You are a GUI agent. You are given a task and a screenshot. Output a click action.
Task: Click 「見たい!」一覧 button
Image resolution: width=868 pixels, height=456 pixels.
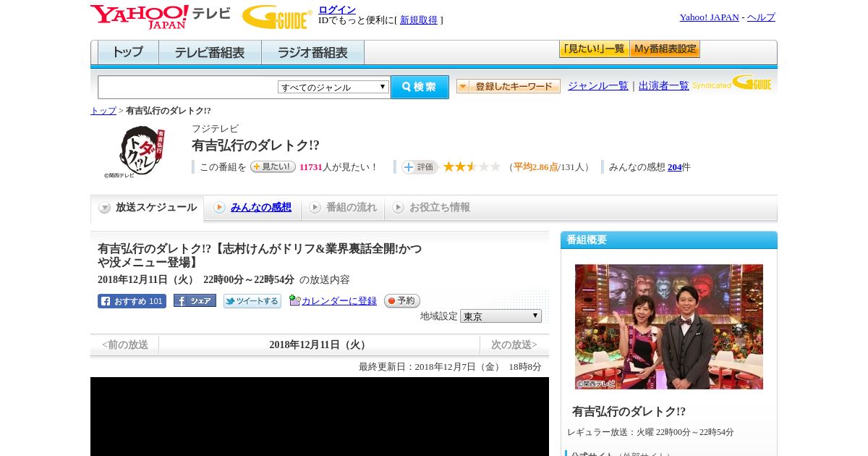594,49
